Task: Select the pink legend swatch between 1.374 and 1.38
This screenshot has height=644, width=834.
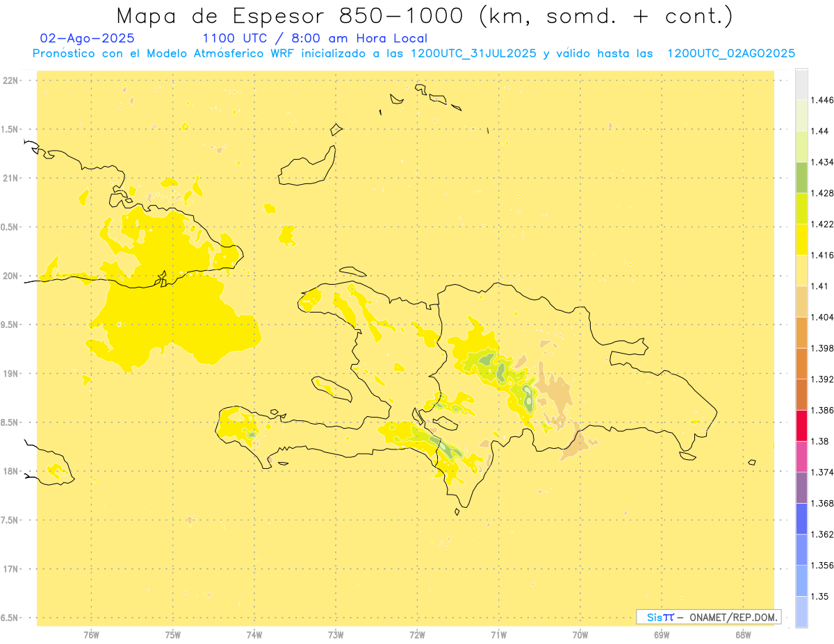Action: [801, 456]
